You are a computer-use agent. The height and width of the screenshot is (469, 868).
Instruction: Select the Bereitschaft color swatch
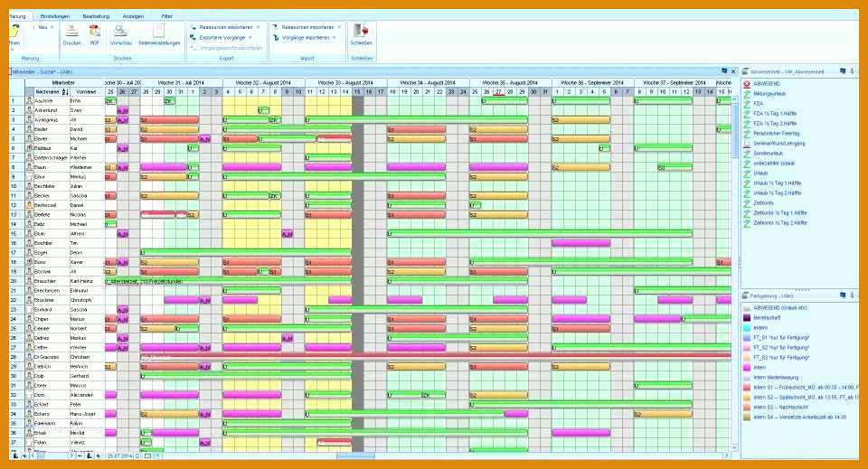pyautogui.click(x=747, y=318)
